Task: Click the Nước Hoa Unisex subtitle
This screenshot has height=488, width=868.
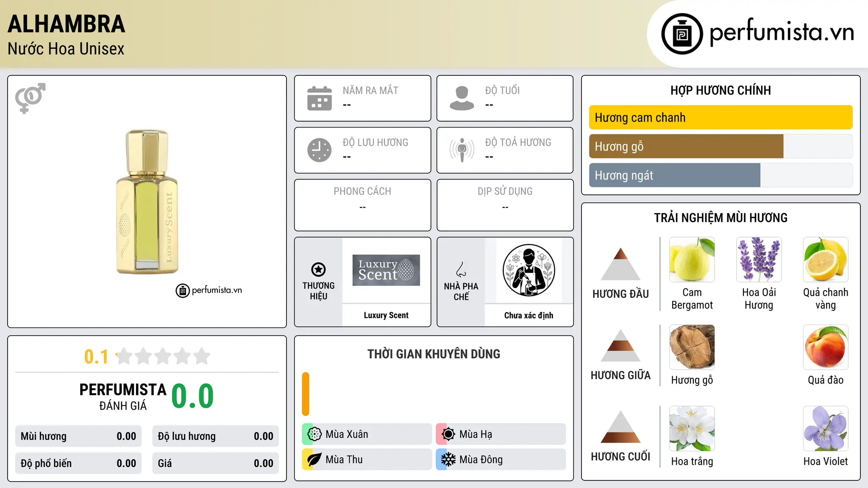Action: point(66,49)
